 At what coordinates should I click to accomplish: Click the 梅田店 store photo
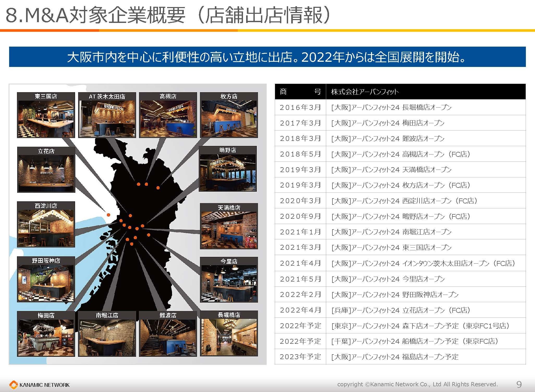(x=46, y=338)
